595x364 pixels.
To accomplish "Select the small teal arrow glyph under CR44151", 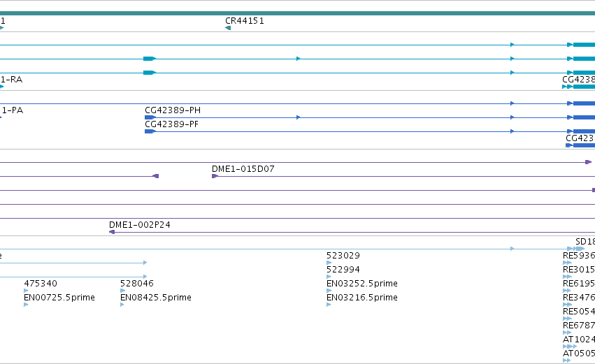I will click(228, 28).
